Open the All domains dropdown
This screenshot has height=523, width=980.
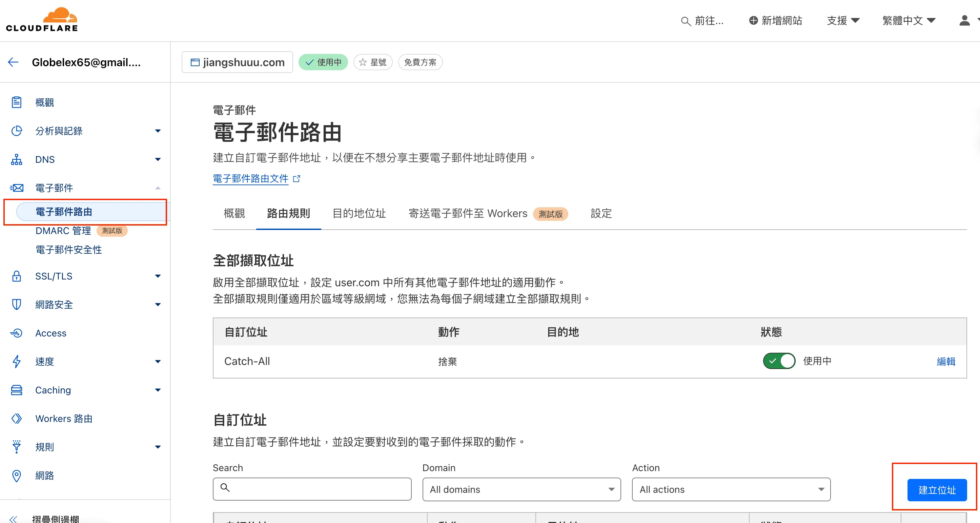(522, 489)
